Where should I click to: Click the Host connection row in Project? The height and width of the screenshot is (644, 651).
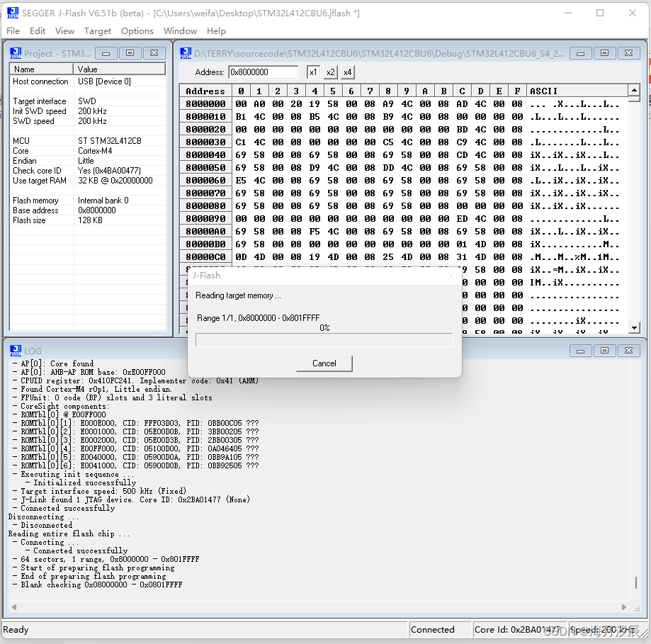point(88,81)
